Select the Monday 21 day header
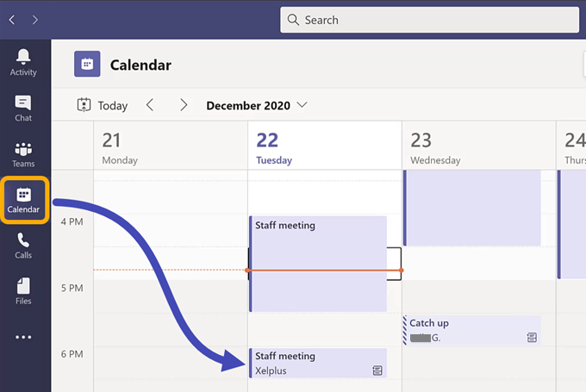The width and height of the screenshot is (586, 392). point(171,146)
